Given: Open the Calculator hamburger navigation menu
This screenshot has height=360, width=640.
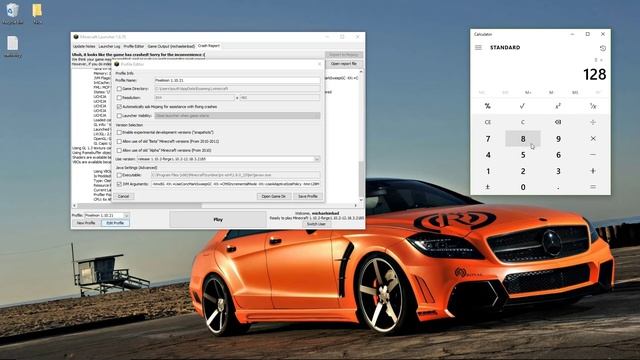Looking at the screenshot, I should click(478, 48).
